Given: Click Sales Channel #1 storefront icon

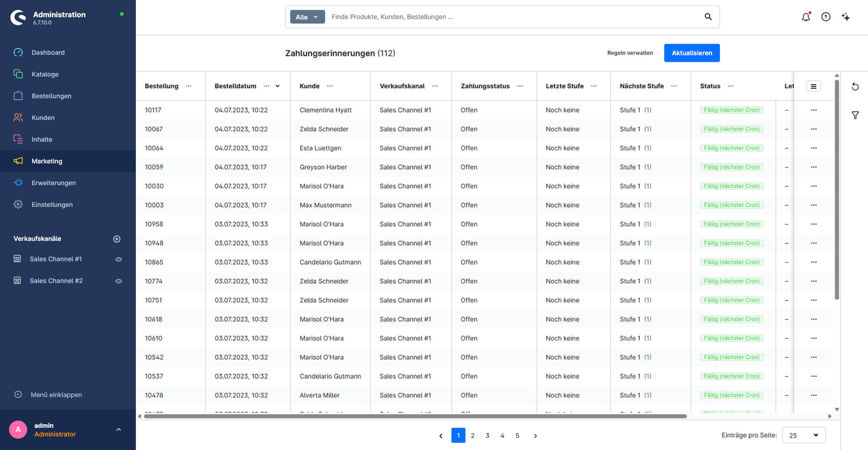Looking at the screenshot, I should click(17, 259).
